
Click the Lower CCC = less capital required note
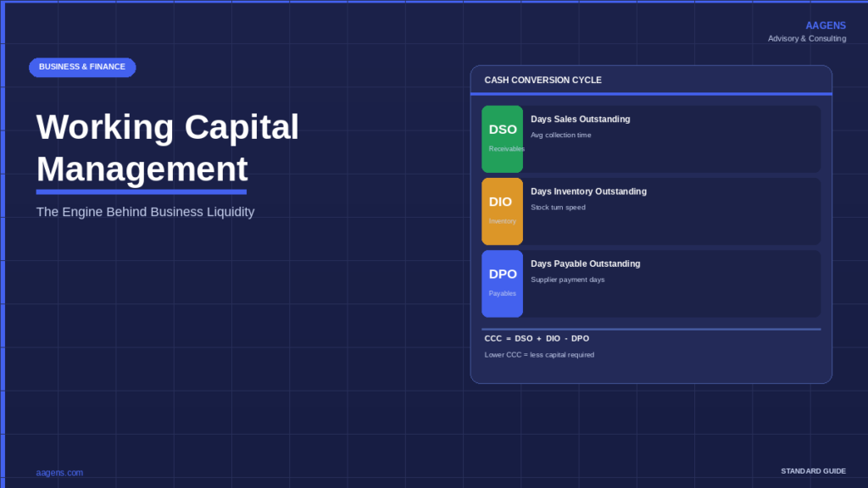click(x=539, y=355)
